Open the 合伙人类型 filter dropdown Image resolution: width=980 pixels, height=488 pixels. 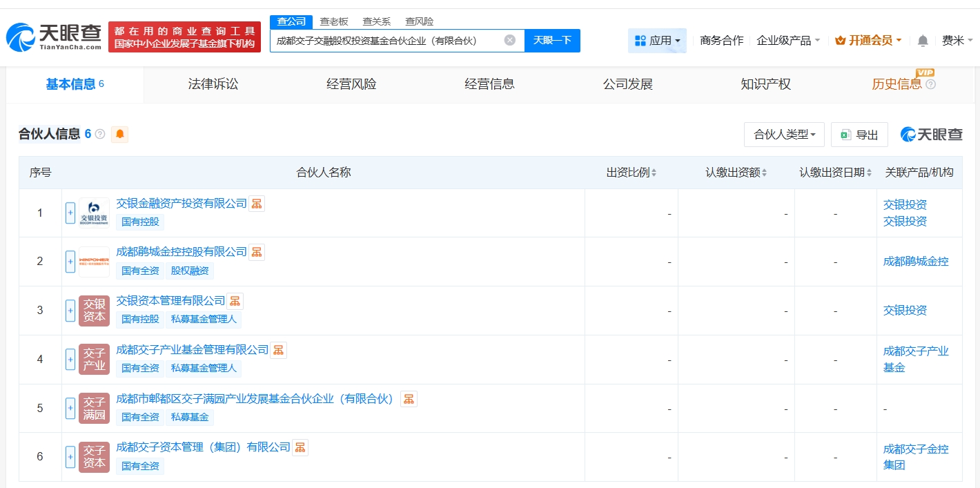[x=784, y=135]
